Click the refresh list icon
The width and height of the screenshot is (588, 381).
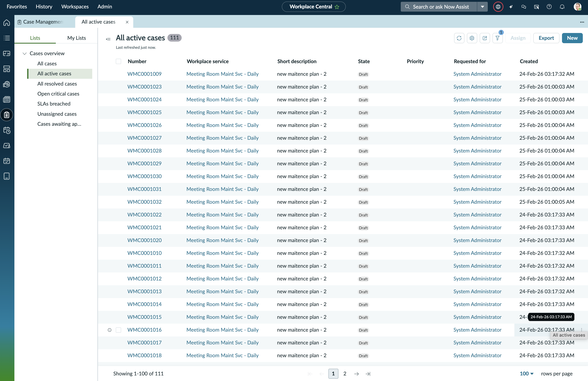click(459, 38)
